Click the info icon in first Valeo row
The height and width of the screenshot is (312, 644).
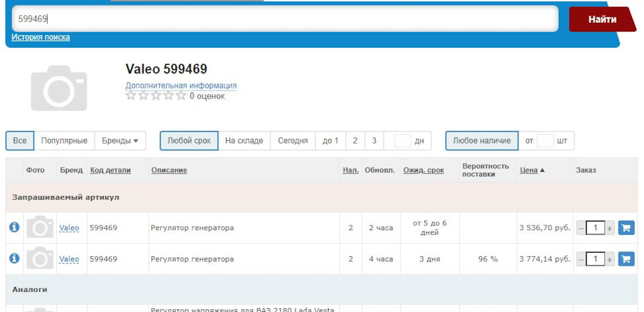pos(14,227)
